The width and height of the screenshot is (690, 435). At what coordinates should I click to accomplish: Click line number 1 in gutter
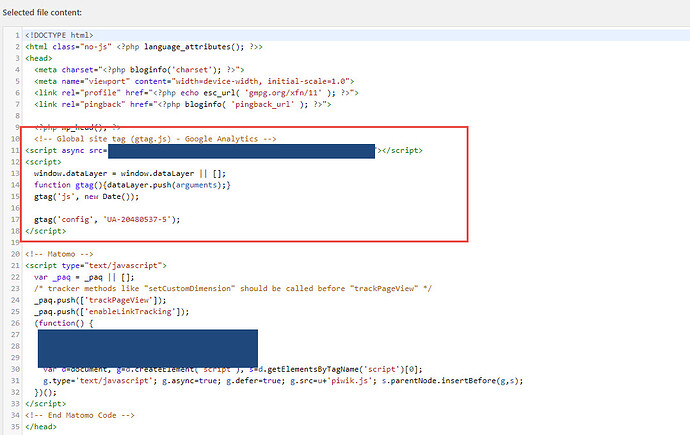(x=17, y=35)
